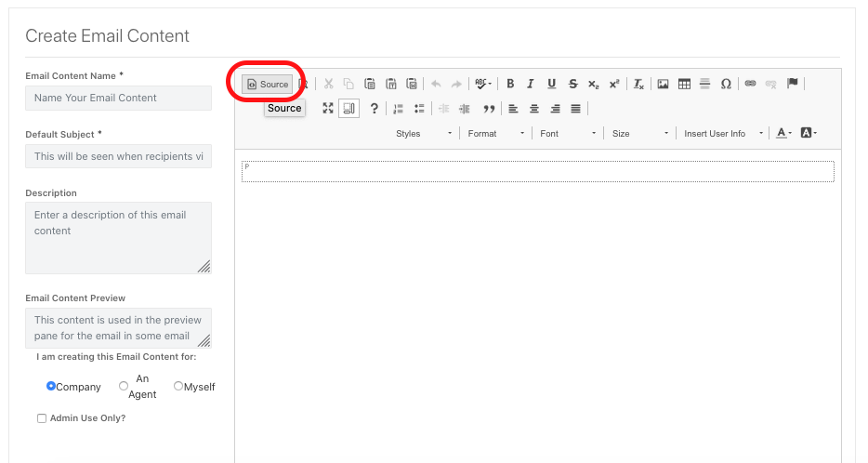The width and height of the screenshot is (868, 463).
Task: Toggle the Show Blocks button
Action: (x=349, y=109)
